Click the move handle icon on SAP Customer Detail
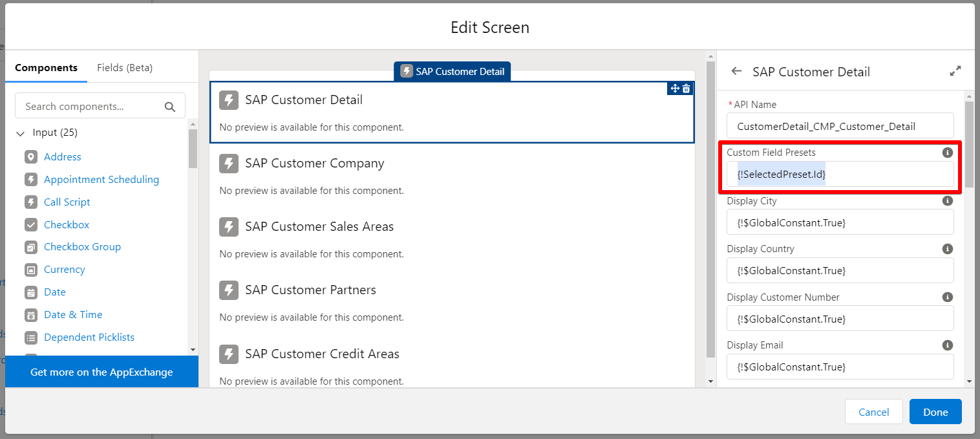Screen dimensions: 980x439 click(675, 89)
